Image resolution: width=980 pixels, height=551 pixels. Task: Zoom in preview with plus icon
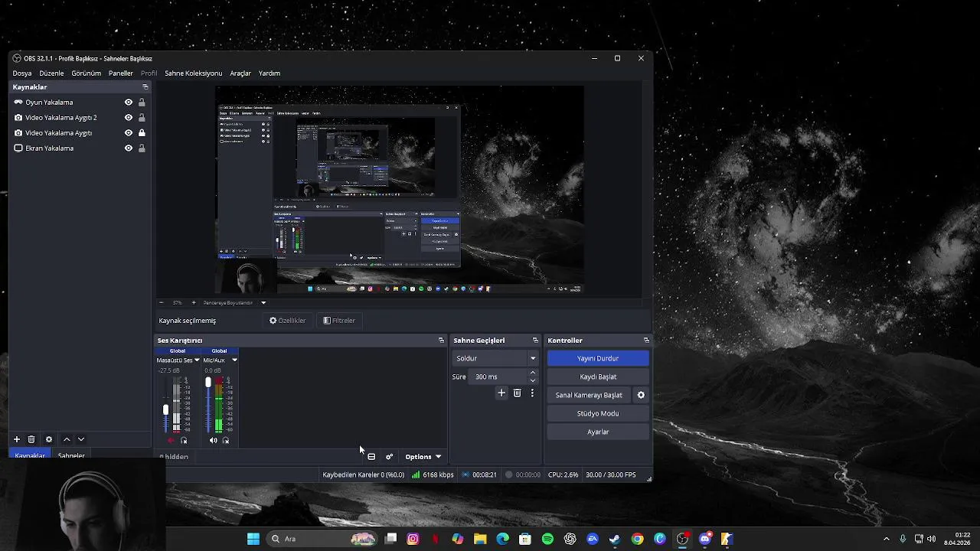tap(193, 303)
